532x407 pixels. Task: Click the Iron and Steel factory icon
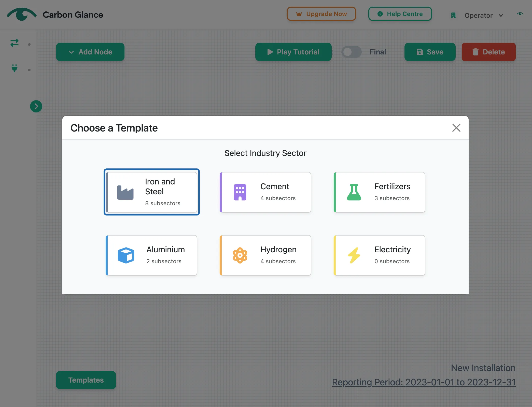pyautogui.click(x=125, y=193)
